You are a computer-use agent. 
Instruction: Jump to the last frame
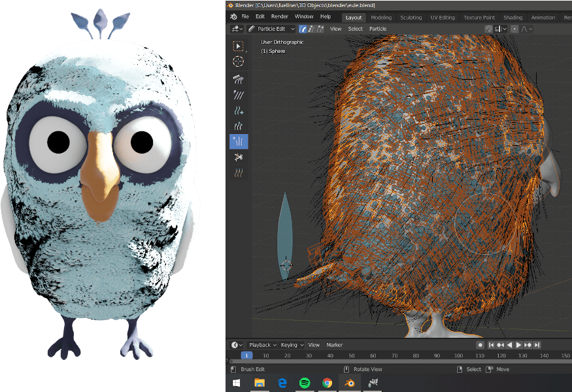coord(537,344)
